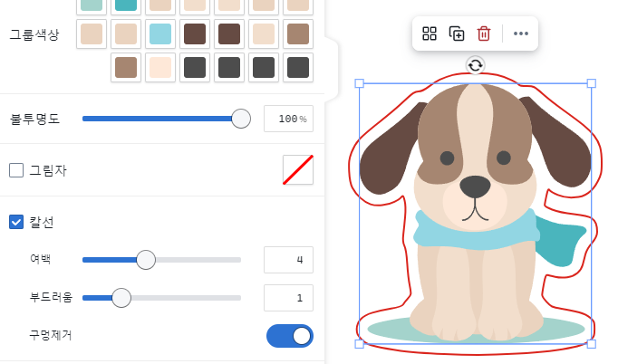Click the top-right selection resize handle

pyautogui.click(x=592, y=83)
